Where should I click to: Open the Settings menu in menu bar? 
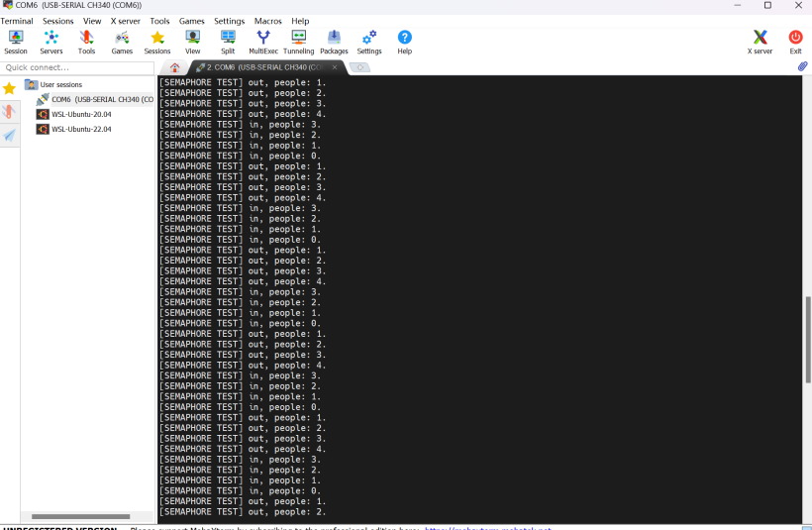tap(230, 21)
